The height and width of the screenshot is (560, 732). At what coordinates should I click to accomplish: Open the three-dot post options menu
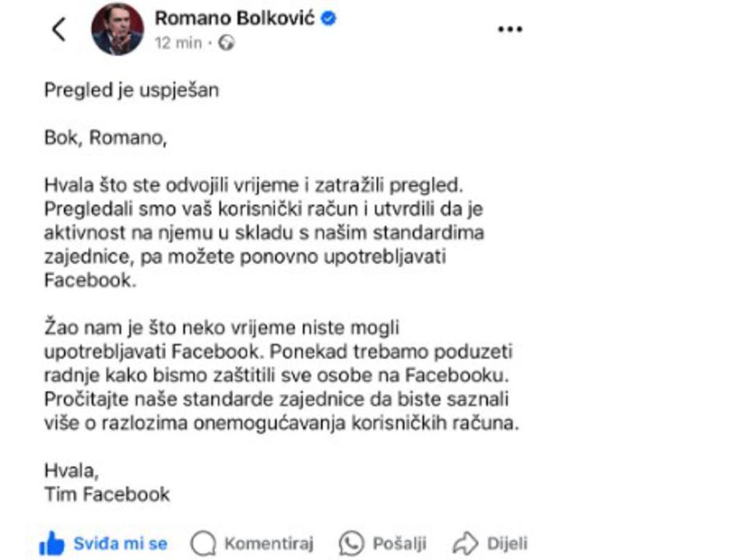click(510, 30)
